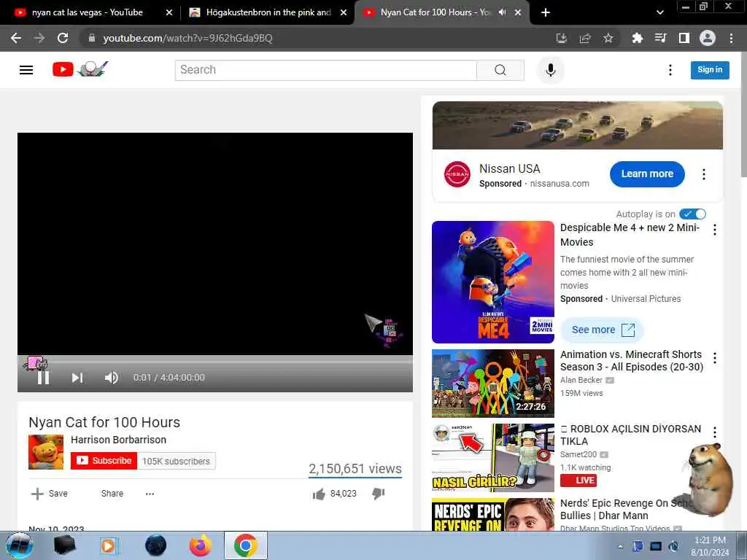Image resolution: width=747 pixels, height=560 pixels.
Task: Launch Firefox from the taskbar
Action: pos(200,545)
